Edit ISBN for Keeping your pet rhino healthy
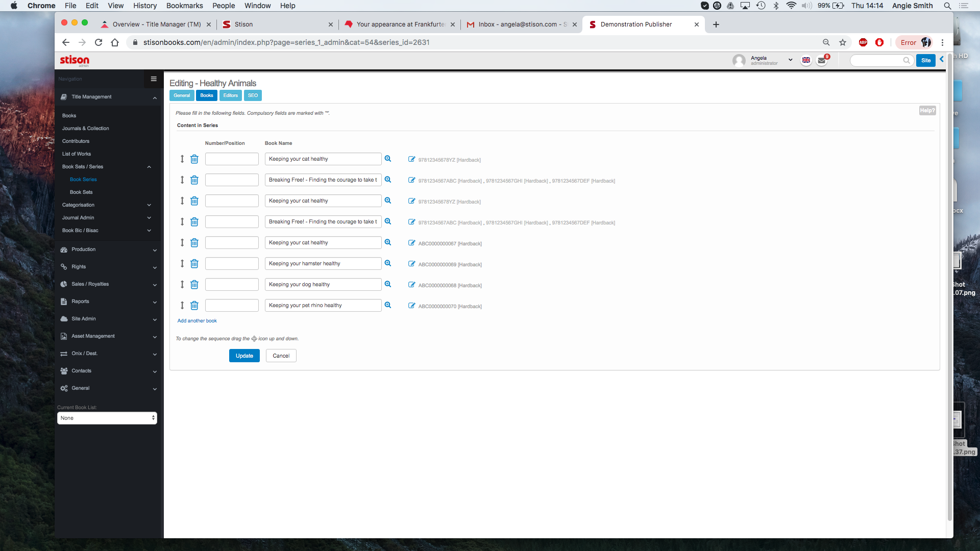This screenshot has width=980, height=551. pyautogui.click(x=412, y=306)
